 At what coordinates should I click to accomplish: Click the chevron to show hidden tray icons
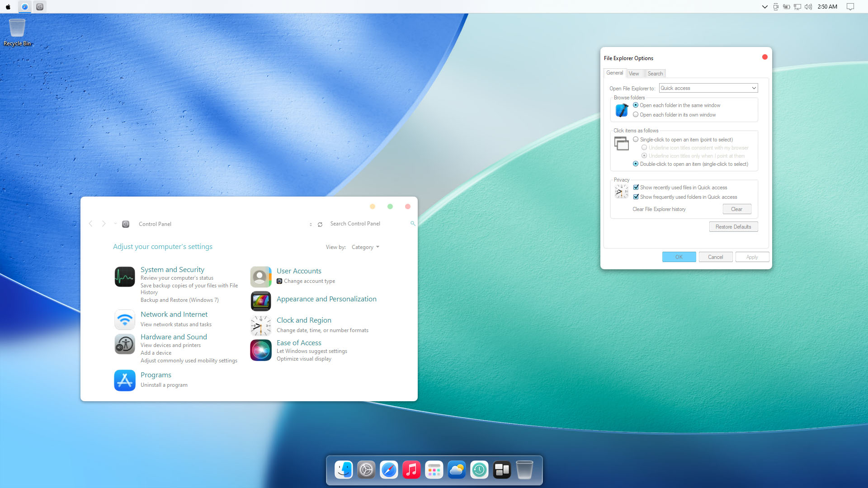764,7
